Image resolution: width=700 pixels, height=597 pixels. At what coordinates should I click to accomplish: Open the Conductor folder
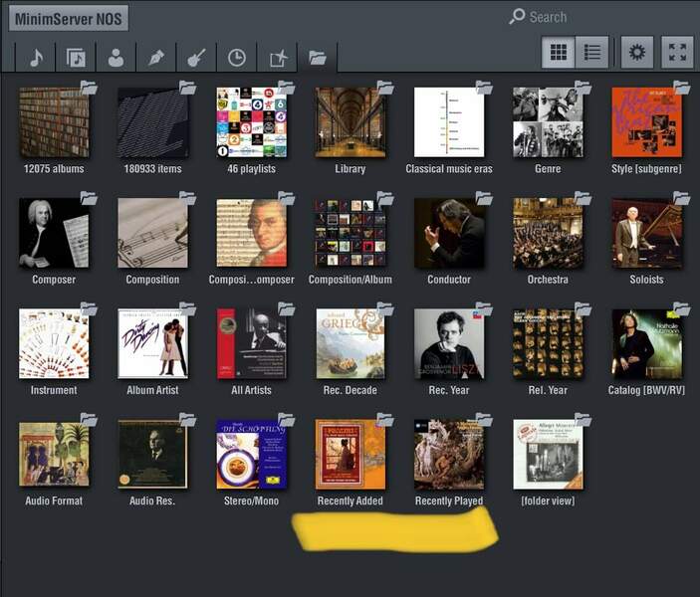(449, 234)
